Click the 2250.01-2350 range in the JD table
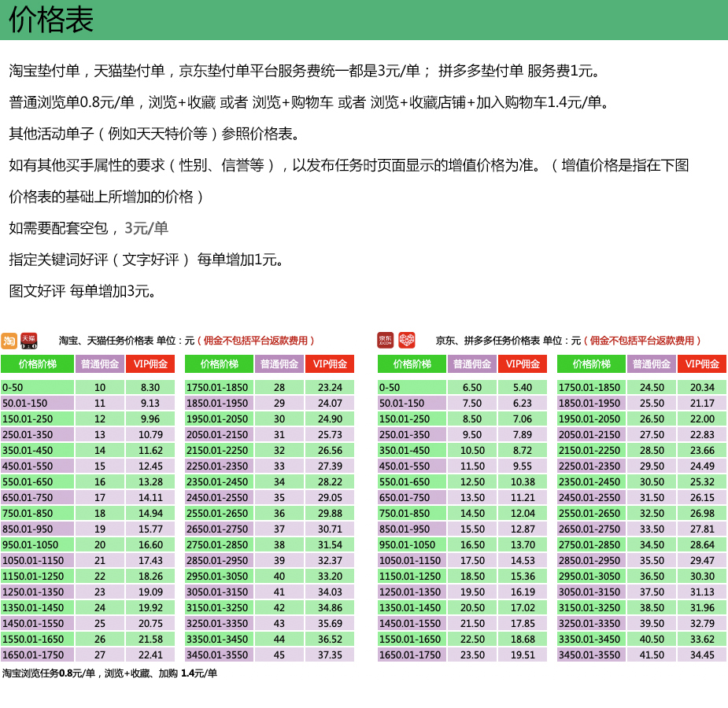Viewport: 728px width, 708px height. coord(592,466)
